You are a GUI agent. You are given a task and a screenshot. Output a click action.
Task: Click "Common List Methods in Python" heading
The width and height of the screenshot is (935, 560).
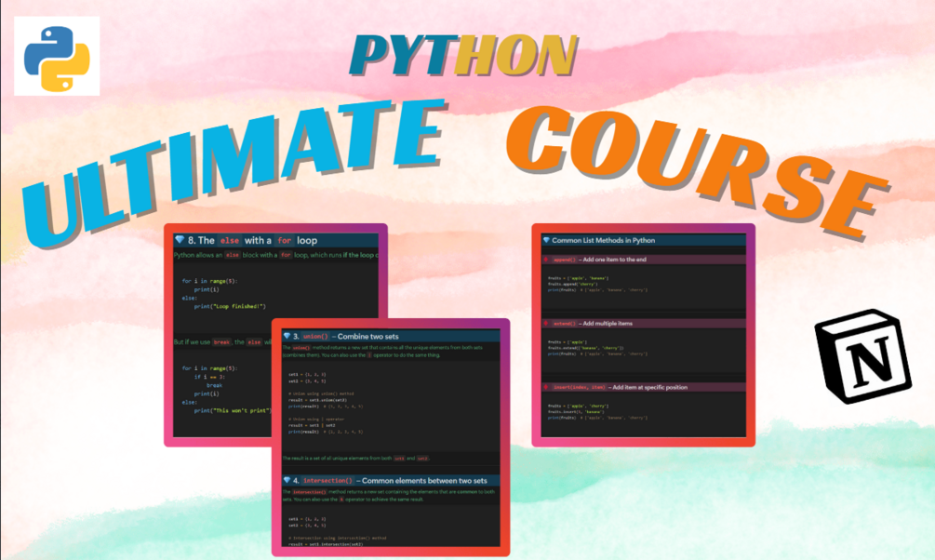[x=604, y=240]
